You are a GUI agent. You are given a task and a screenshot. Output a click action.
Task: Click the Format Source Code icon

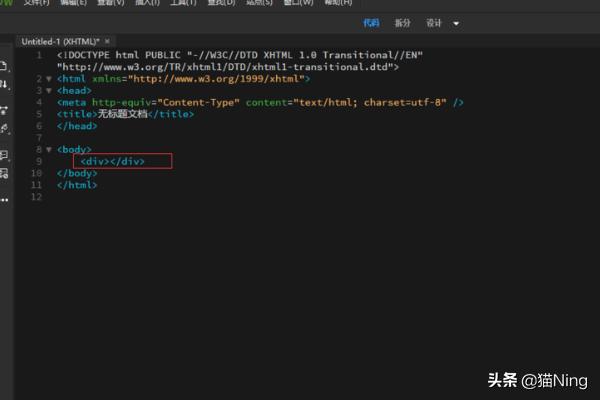4,129
